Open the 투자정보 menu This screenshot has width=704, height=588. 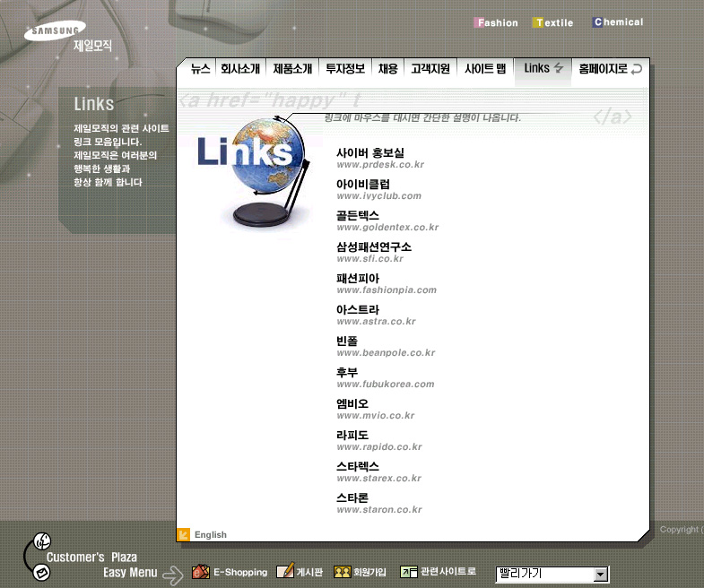tap(345, 69)
